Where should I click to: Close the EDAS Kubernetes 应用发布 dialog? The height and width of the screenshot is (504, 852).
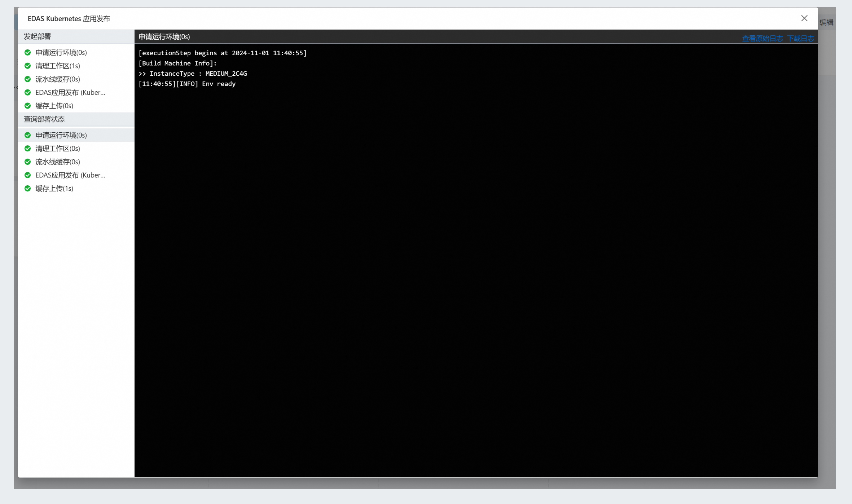point(804,18)
